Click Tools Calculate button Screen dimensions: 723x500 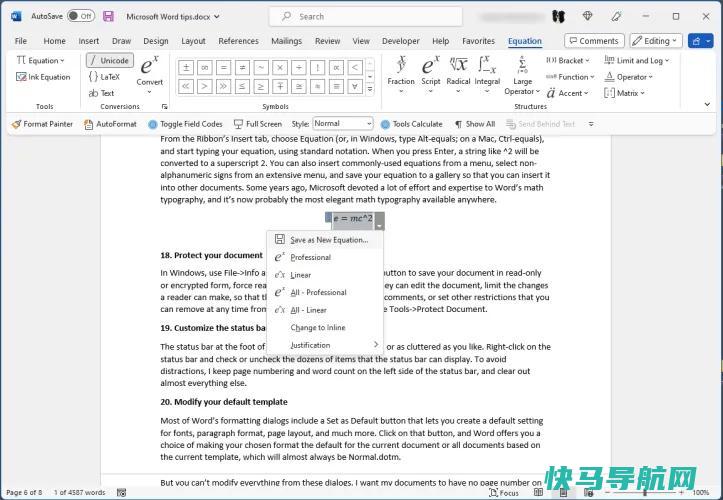click(412, 124)
